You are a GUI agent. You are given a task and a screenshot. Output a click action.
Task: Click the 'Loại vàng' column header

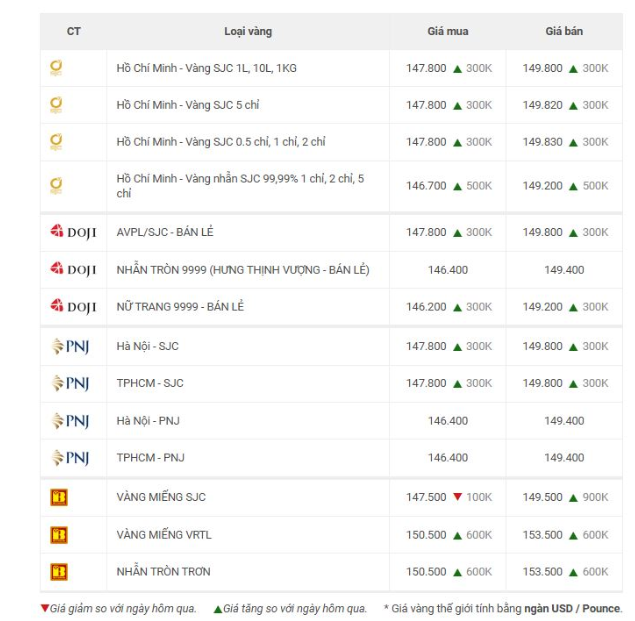[x=247, y=31]
